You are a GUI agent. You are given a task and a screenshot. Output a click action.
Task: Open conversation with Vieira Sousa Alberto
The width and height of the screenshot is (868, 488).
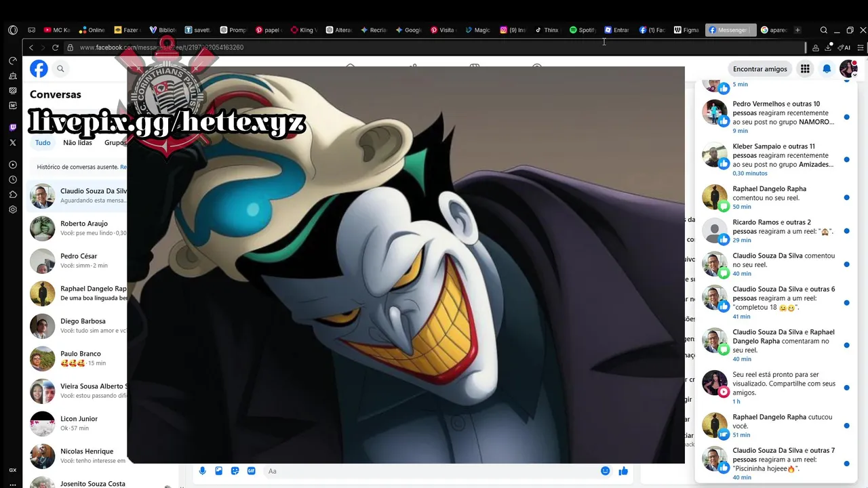tap(77, 391)
